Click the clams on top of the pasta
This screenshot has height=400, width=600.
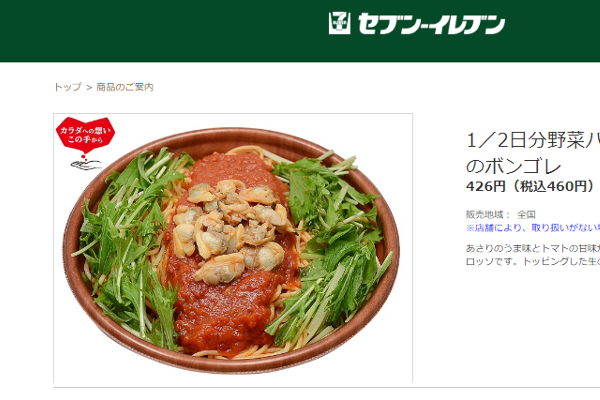pos(230,230)
